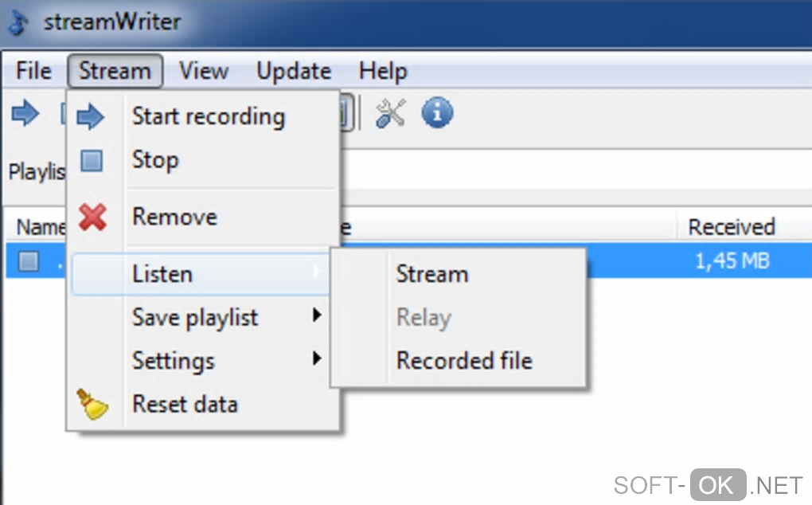Click the blue arrow Start recording toolbar icon

point(25,115)
